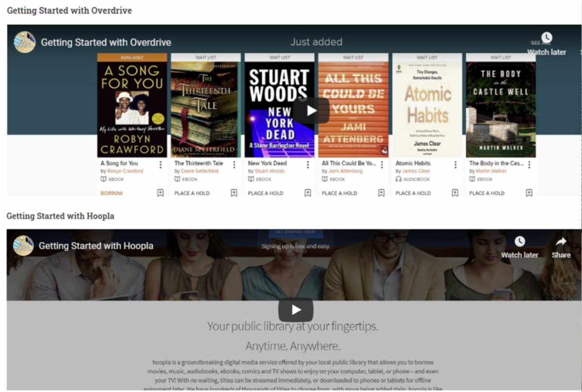Play the Getting Started with Overdrive video

click(x=311, y=111)
